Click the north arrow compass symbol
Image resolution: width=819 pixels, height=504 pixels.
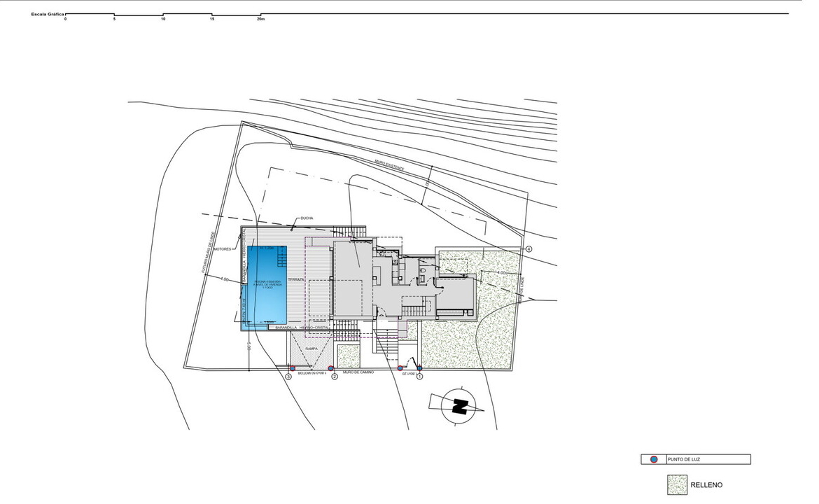[x=459, y=406]
